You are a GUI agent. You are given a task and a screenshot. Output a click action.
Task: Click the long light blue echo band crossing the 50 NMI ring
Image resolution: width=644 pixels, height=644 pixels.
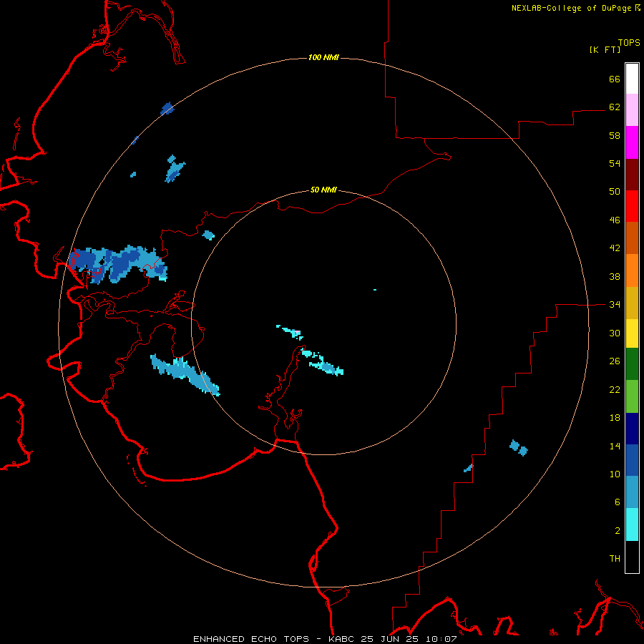point(185,374)
